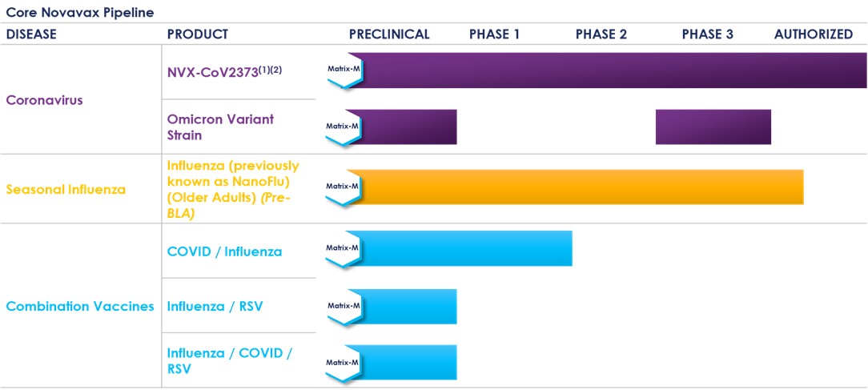Select the AUTHORIZED column header
The height and width of the screenshot is (390, 868).
pyautogui.click(x=813, y=34)
